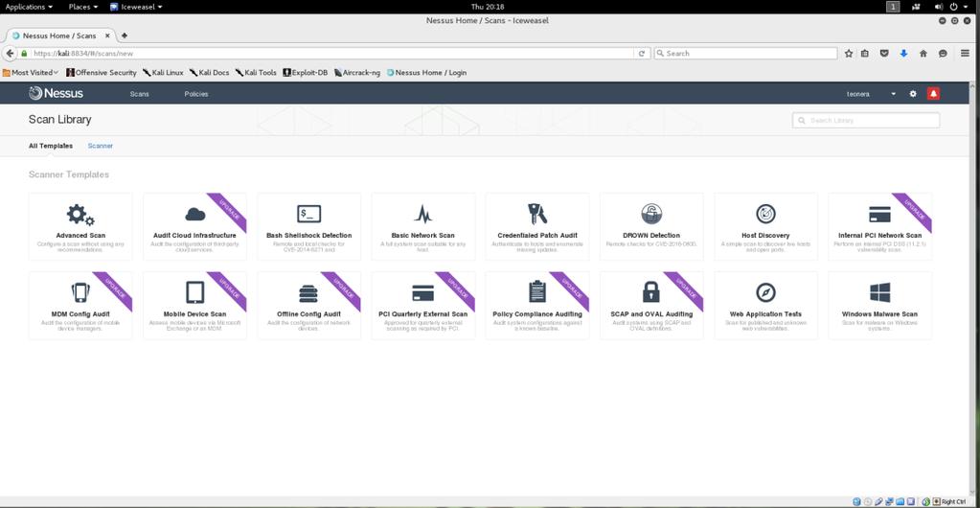Image resolution: width=980 pixels, height=508 pixels.
Task: Open the Kali Docs bookmark
Action: (210, 73)
